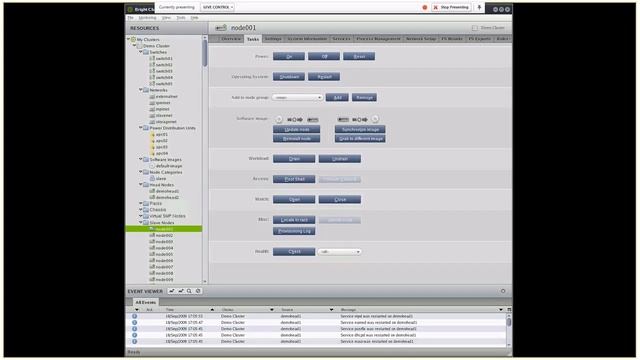Image resolution: width=640 pixels, height=360 pixels.
Task: Open Cluster column filter dropdown
Action: [x=272, y=310]
